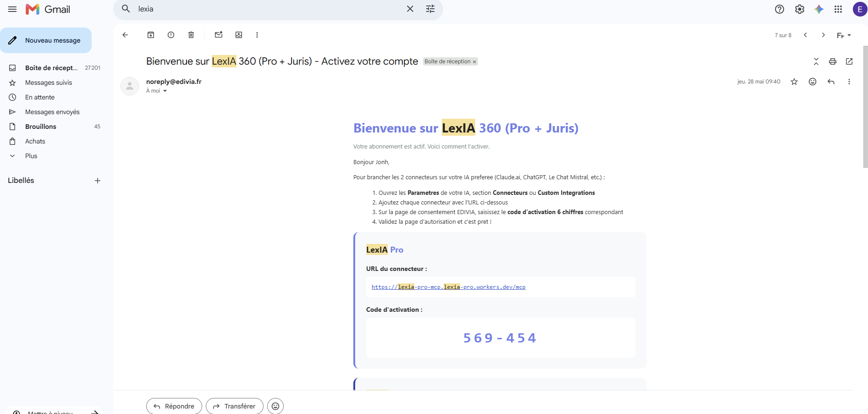This screenshot has height=414, width=868.
Task: Click the Gmail logo
Action: (x=48, y=9)
